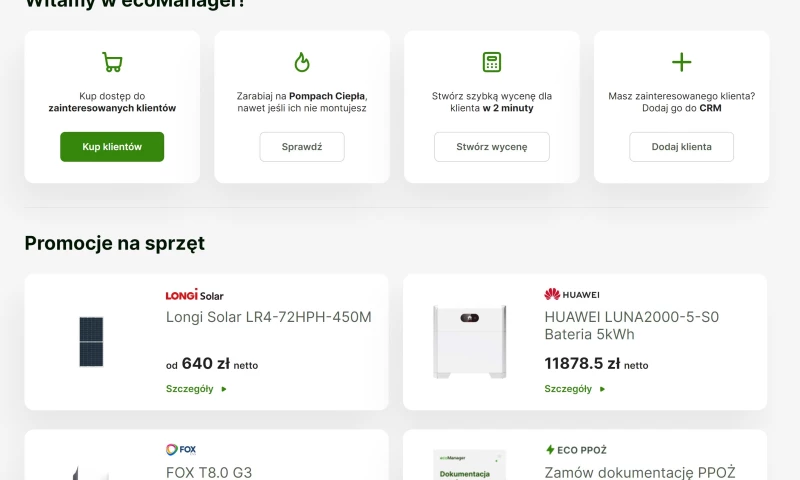
Task: Click arrow next to Huawei Szczegóły
Action: (x=602, y=389)
